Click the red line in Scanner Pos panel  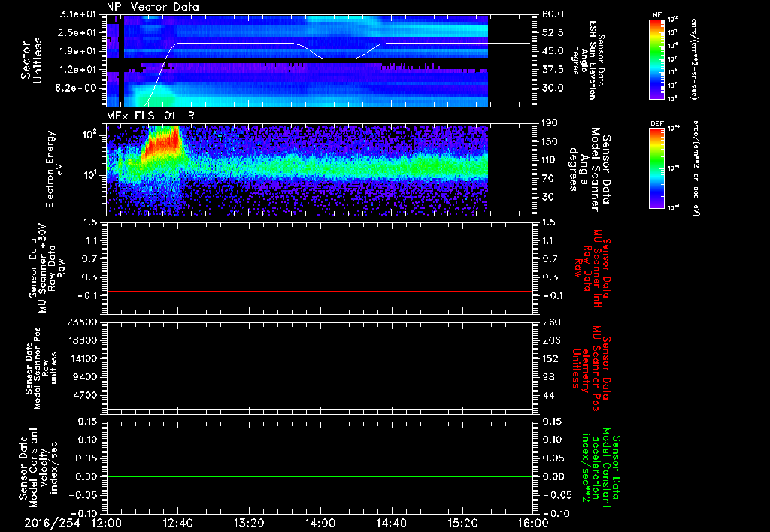(x=320, y=382)
